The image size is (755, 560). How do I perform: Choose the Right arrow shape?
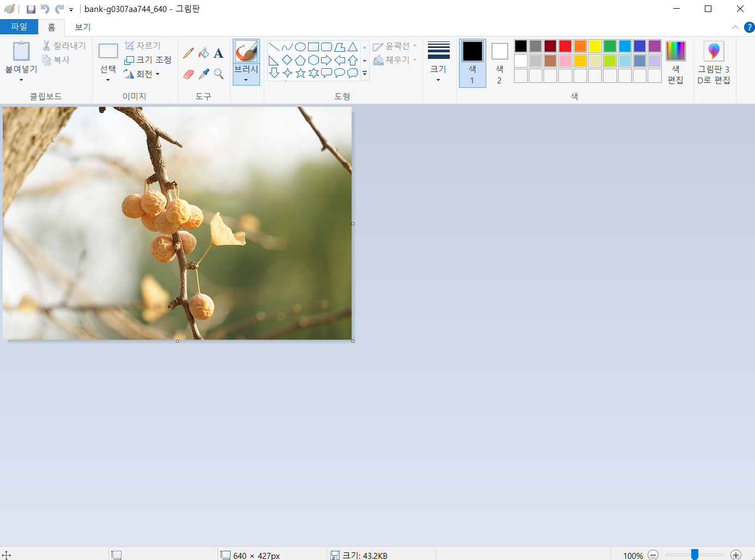click(x=327, y=60)
